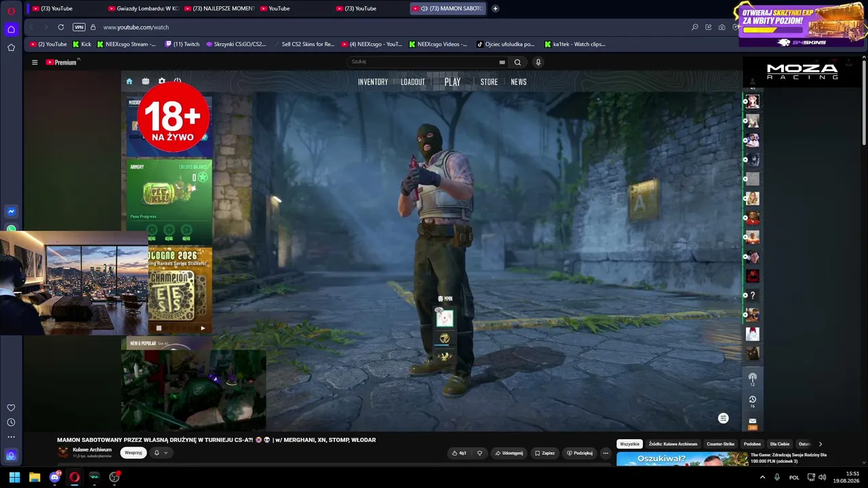Open INVENTORY tab in CS2 menu
This screenshot has width=868, height=488.
coord(373,82)
